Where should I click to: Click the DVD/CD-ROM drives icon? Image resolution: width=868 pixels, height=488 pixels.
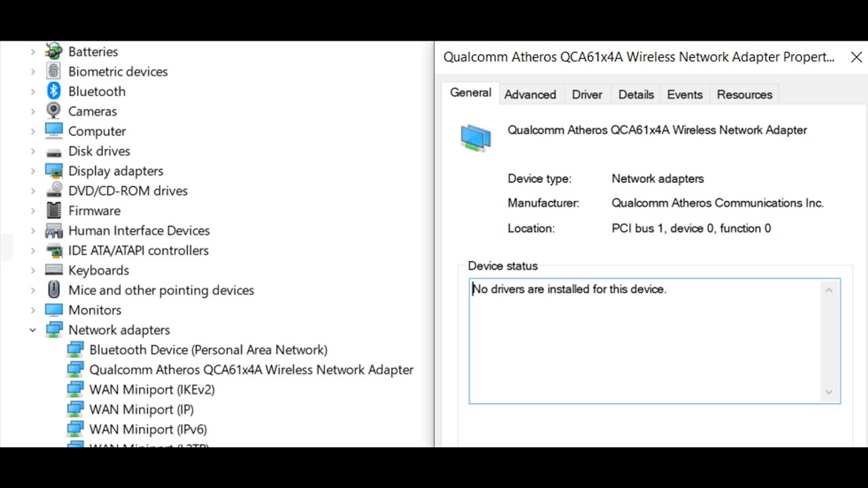pos(54,190)
